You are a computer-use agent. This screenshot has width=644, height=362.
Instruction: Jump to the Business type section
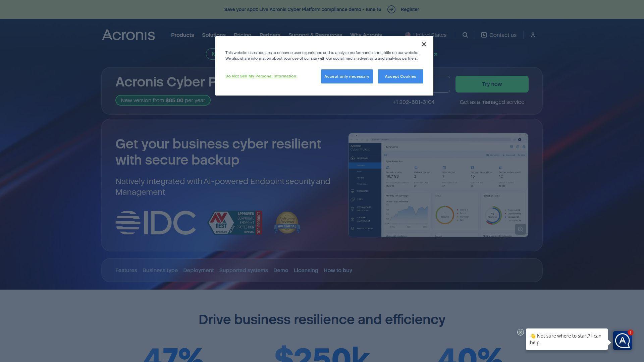(160, 270)
